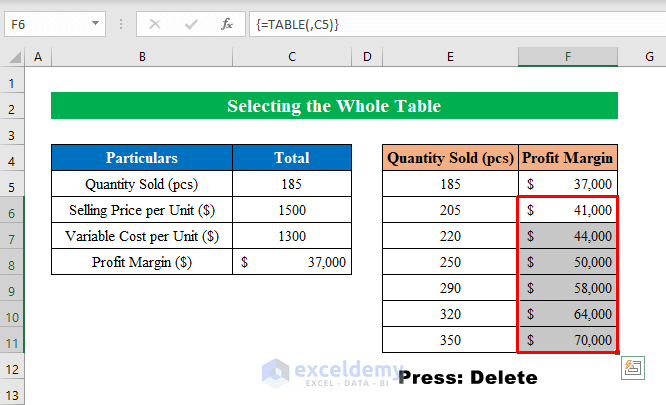Click the Name Box showing F6

coord(45,24)
